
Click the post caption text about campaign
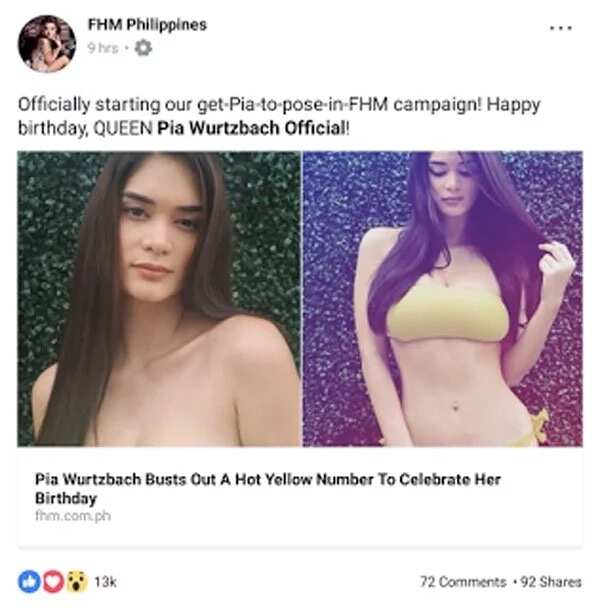(279, 116)
